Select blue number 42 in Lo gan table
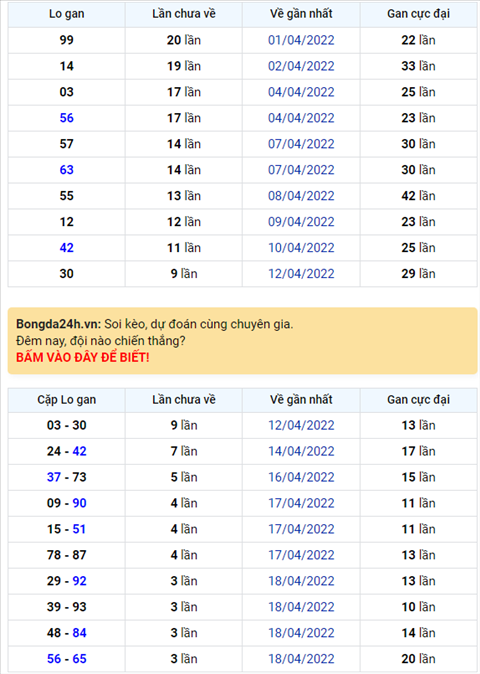 pyautogui.click(x=67, y=248)
